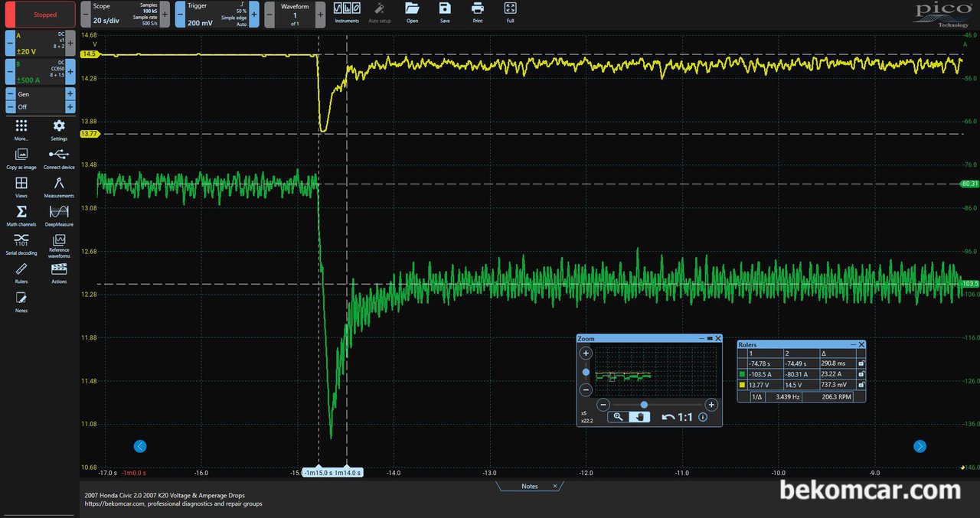Decrease Channel B input range
This screenshot has width=980, height=518.
10,72
